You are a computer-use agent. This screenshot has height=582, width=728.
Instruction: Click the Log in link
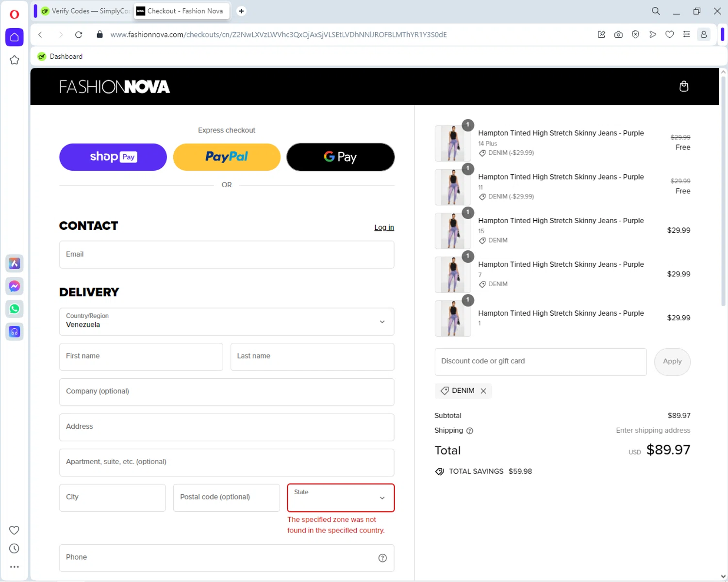[x=384, y=227]
